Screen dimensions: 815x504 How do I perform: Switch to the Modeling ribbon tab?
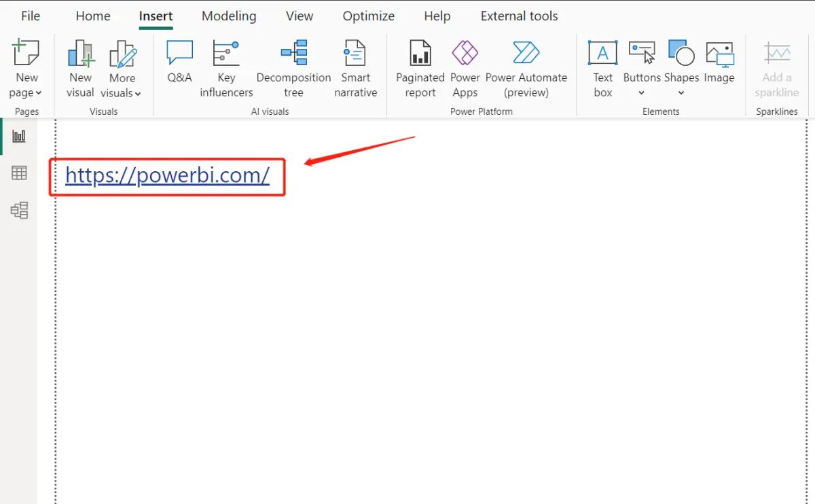click(x=229, y=16)
